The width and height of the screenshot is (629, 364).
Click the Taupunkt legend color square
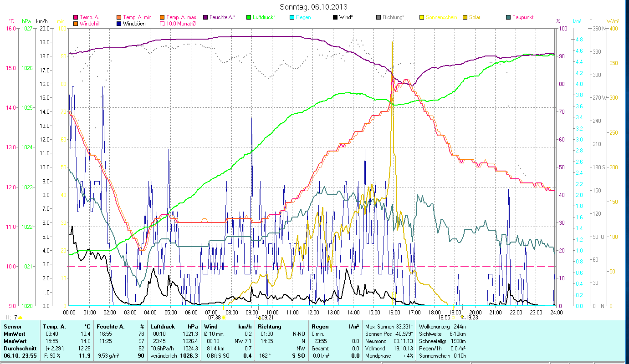click(x=508, y=17)
